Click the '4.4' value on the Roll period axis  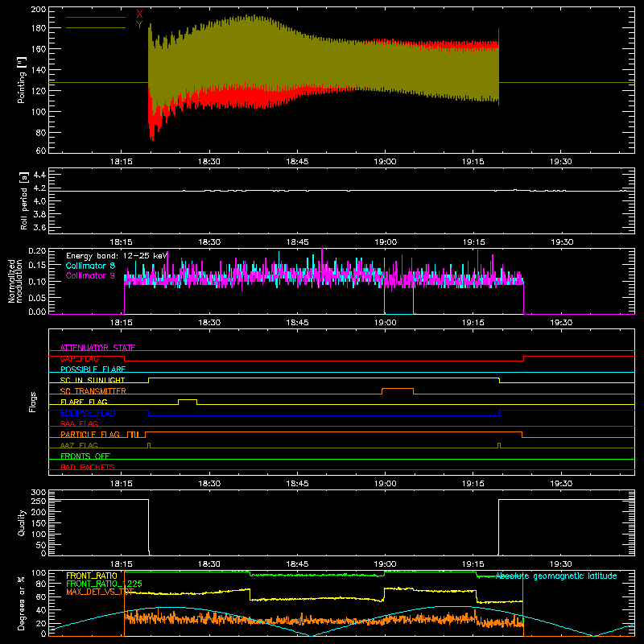point(39,175)
